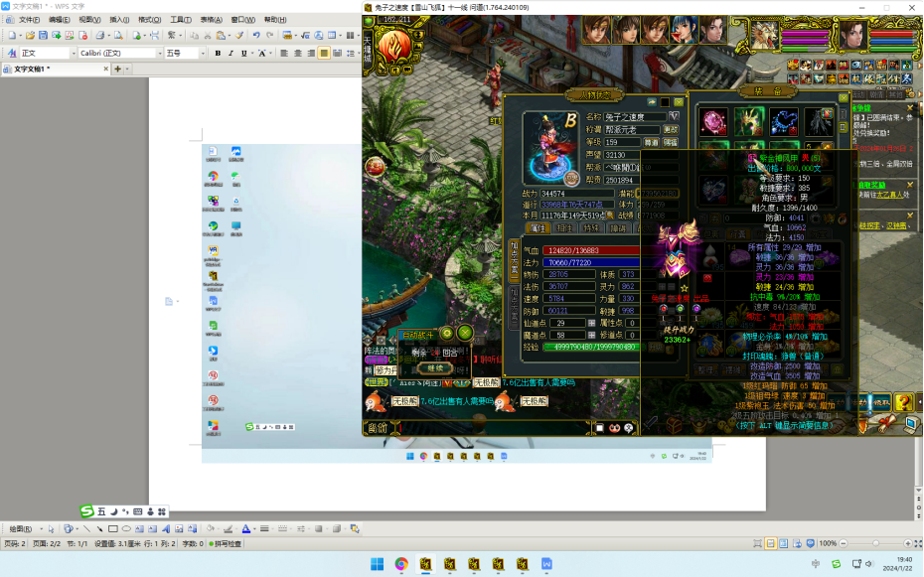Click the 更改 title change button

point(671,129)
